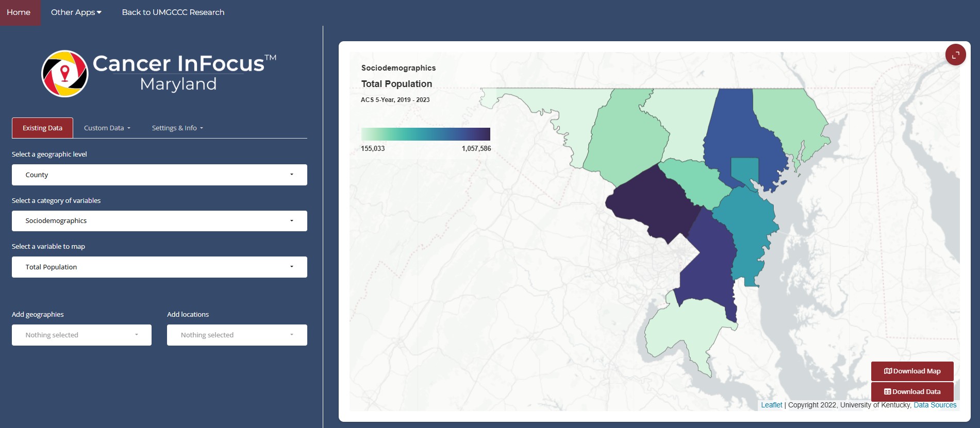Click the Download Data button
Viewport: 980px width, 428px height.
click(912, 391)
